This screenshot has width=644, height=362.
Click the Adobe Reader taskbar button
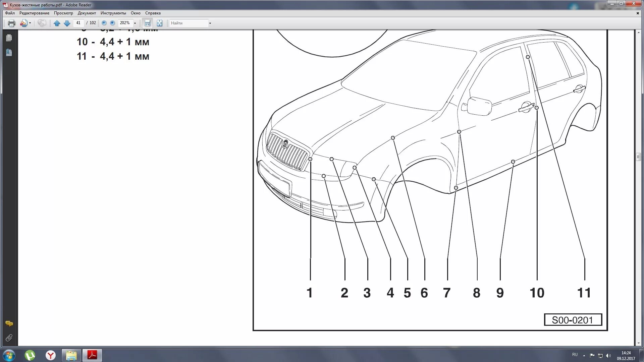pos(92,355)
